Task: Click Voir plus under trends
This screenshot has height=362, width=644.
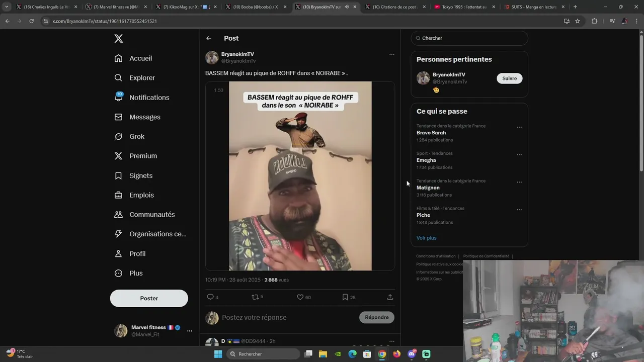Action: click(x=427, y=238)
